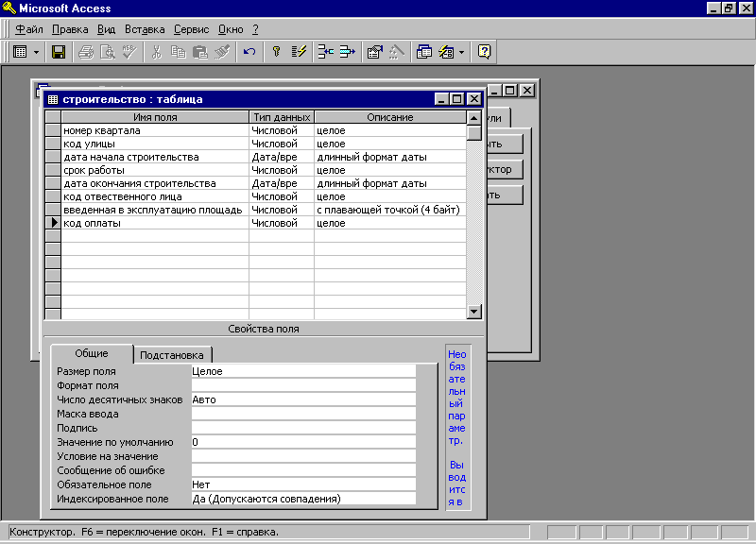Open the Properties toolbar icon
This screenshot has height=544, width=756.
[x=374, y=52]
